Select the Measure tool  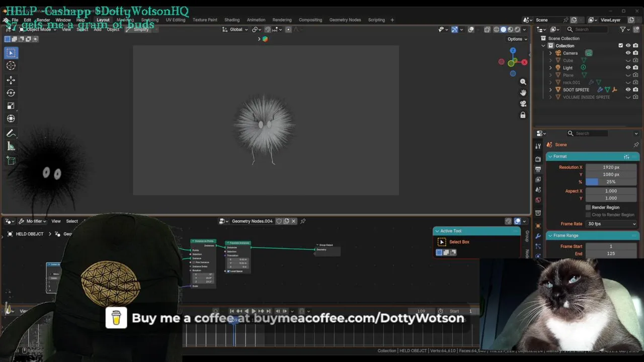tap(11, 146)
